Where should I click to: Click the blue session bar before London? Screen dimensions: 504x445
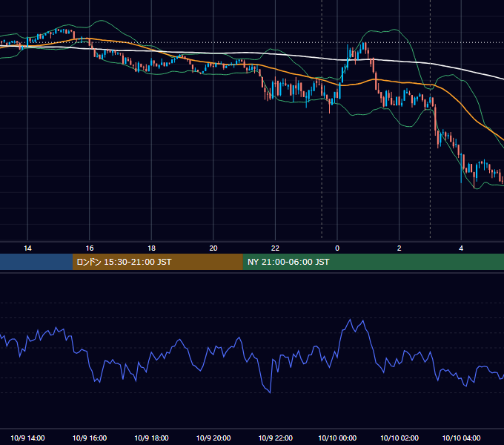click(x=36, y=262)
